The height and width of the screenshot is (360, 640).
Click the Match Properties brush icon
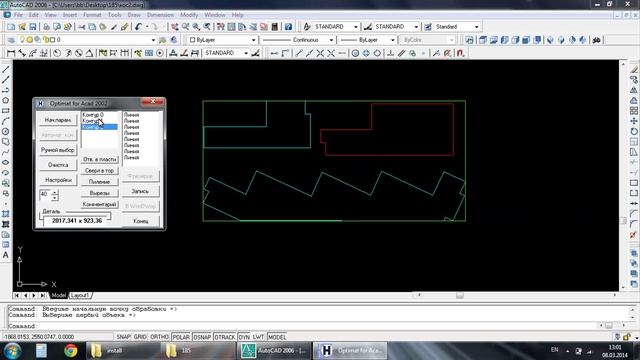(x=124, y=27)
